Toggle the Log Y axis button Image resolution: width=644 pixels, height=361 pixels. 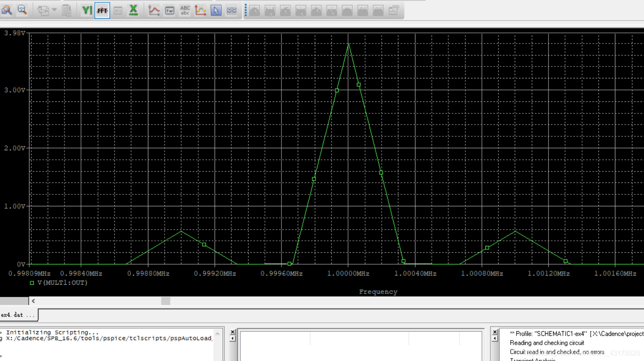(x=87, y=10)
